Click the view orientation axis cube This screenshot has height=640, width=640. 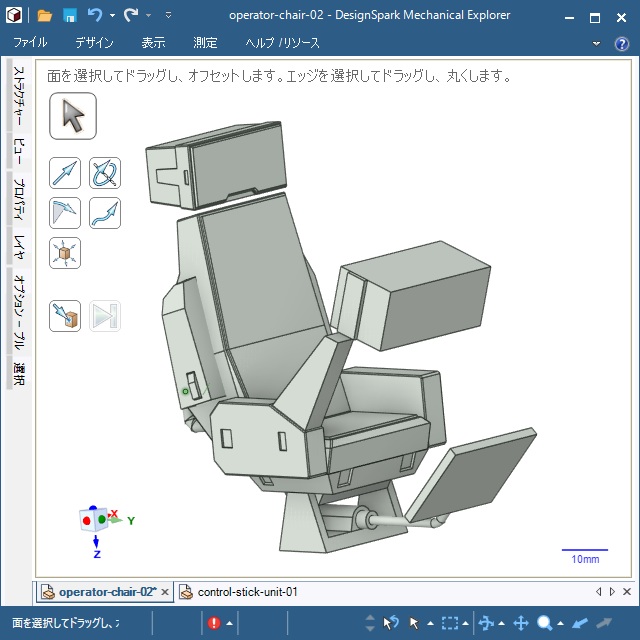pos(94,519)
